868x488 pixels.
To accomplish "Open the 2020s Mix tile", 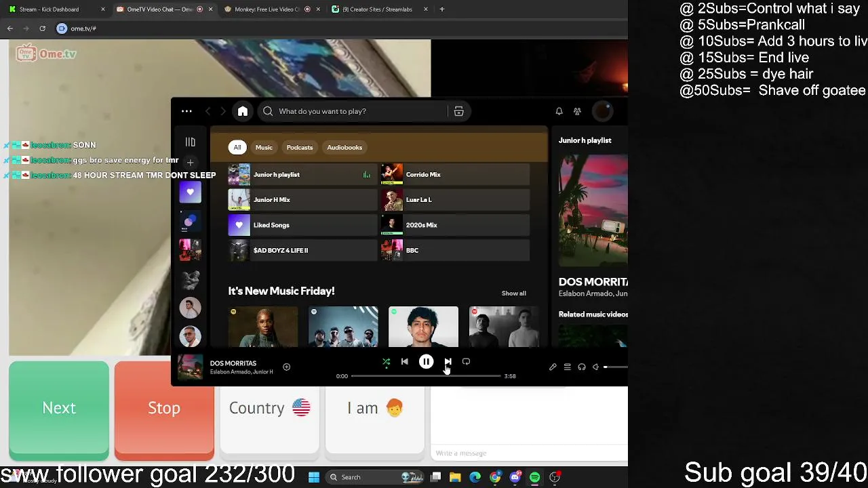I will click(x=455, y=225).
